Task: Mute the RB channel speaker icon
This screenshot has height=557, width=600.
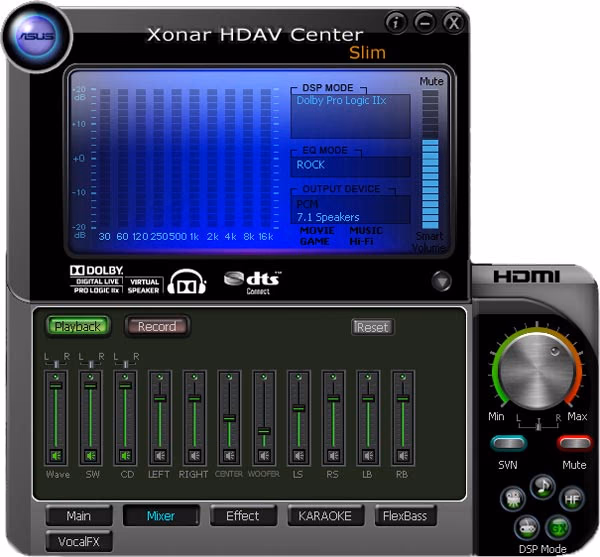Action: 403,456
